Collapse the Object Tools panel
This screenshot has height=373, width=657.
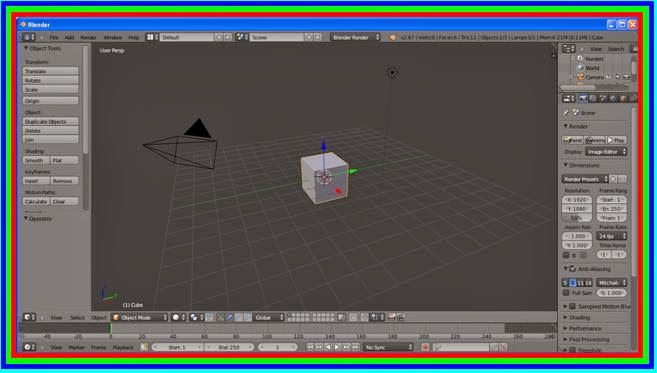tap(42, 48)
